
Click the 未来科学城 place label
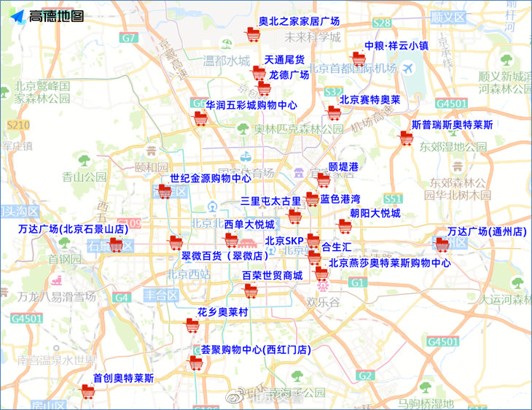313,37
